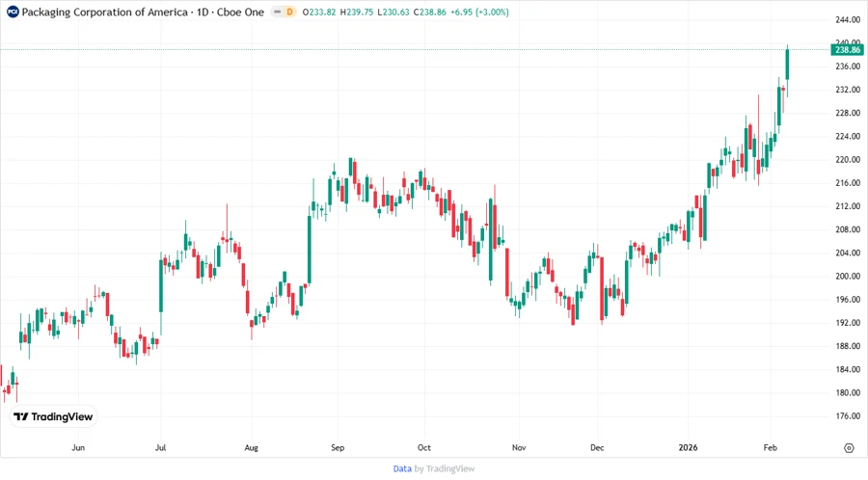Click the Sep date axis label
868x480 pixels.
tap(338, 448)
